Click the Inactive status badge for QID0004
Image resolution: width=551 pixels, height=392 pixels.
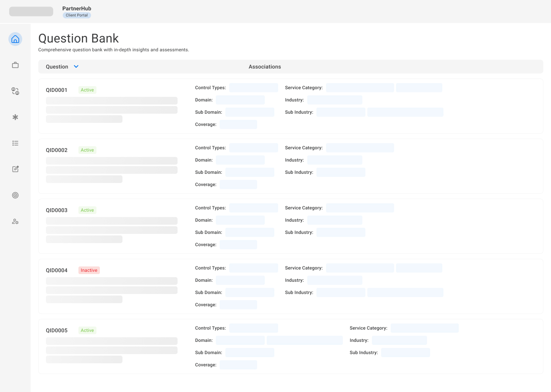pos(89,270)
